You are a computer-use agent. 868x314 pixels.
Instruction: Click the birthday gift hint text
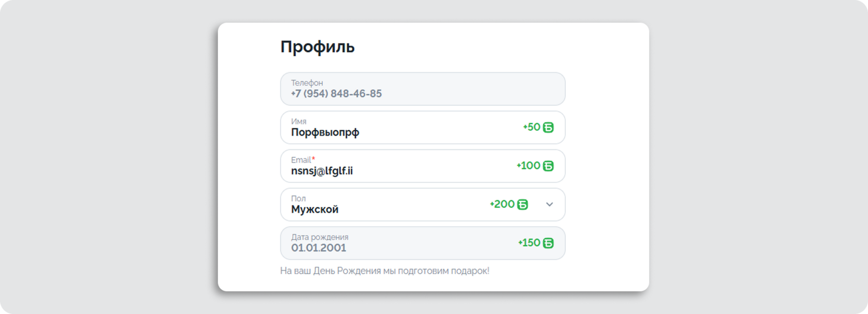(384, 271)
